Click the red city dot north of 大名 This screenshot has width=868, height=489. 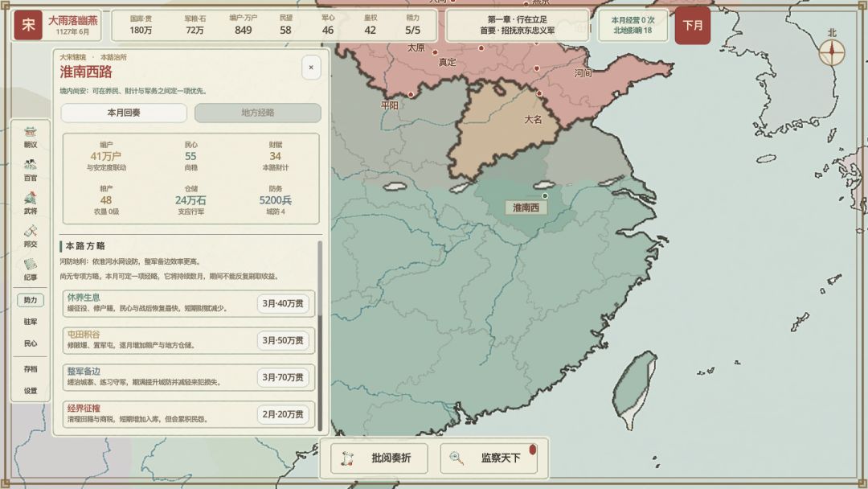click(x=539, y=93)
